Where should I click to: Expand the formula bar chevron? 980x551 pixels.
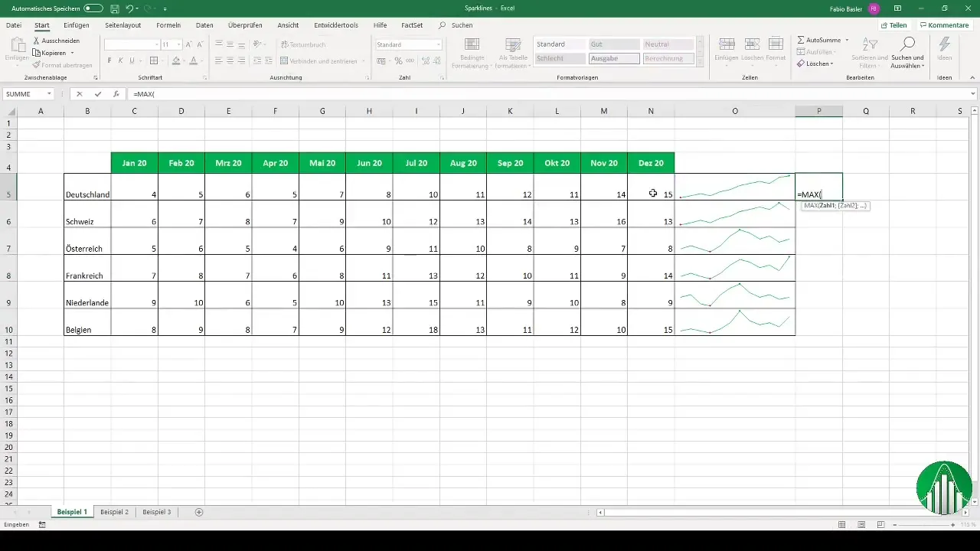point(972,94)
